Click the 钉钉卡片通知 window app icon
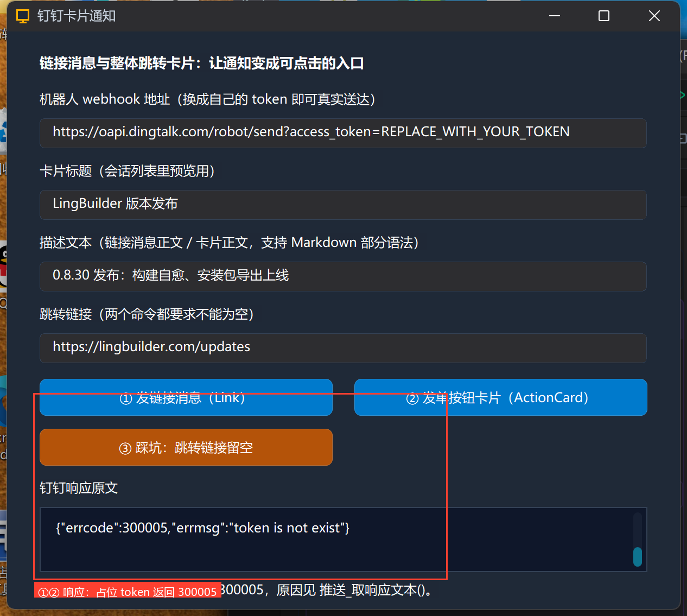Viewport: 687px width, 616px height. [x=23, y=16]
